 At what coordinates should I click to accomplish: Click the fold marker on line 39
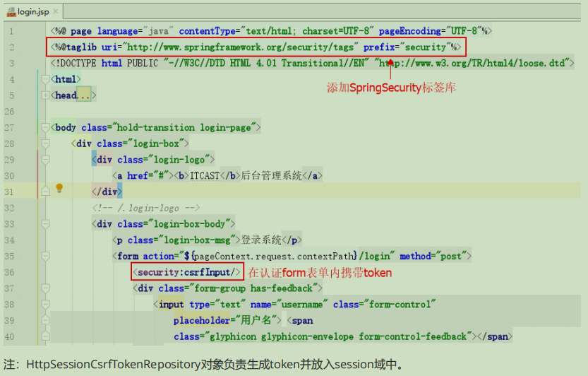(x=45, y=320)
